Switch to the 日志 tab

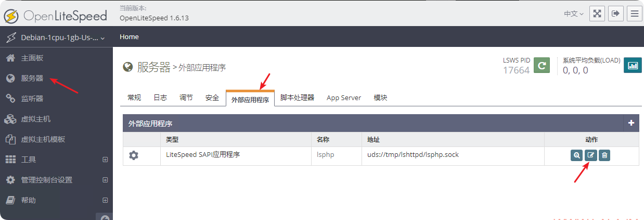[x=160, y=97]
